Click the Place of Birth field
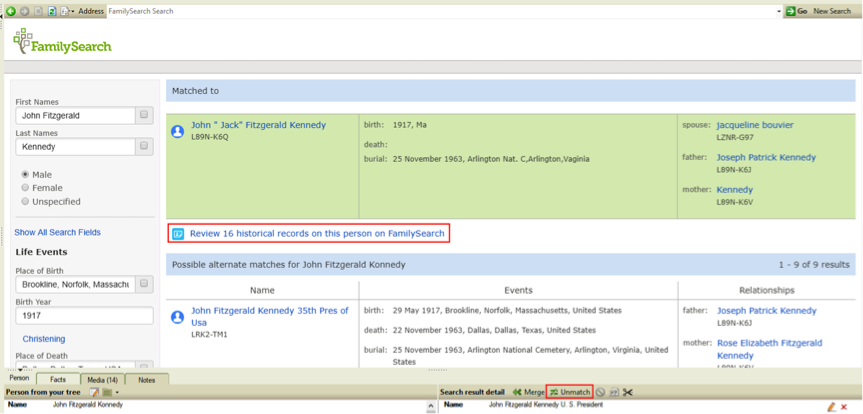This screenshot has width=863, height=414. click(x=75, y=285)
